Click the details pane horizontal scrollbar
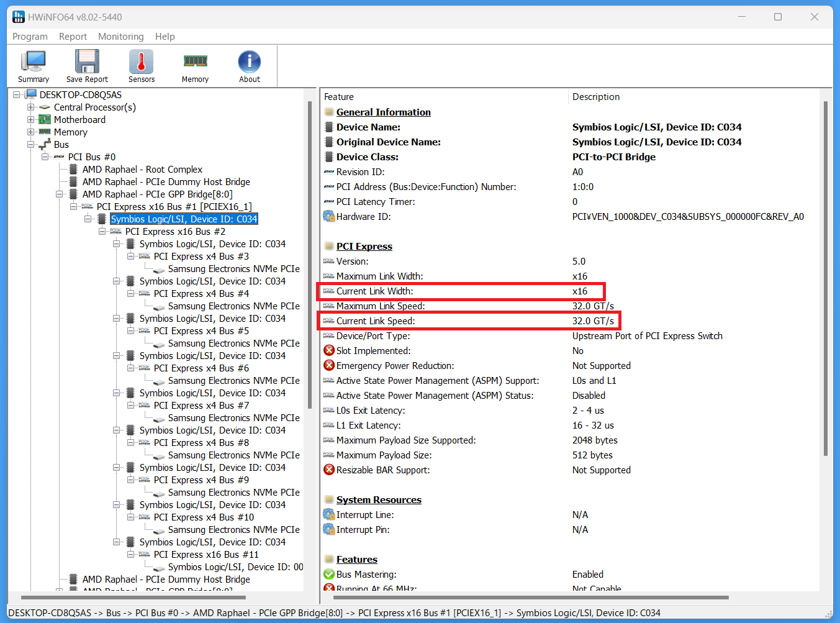This screenshot has width=840, height=623. click(x=531, y=598)
